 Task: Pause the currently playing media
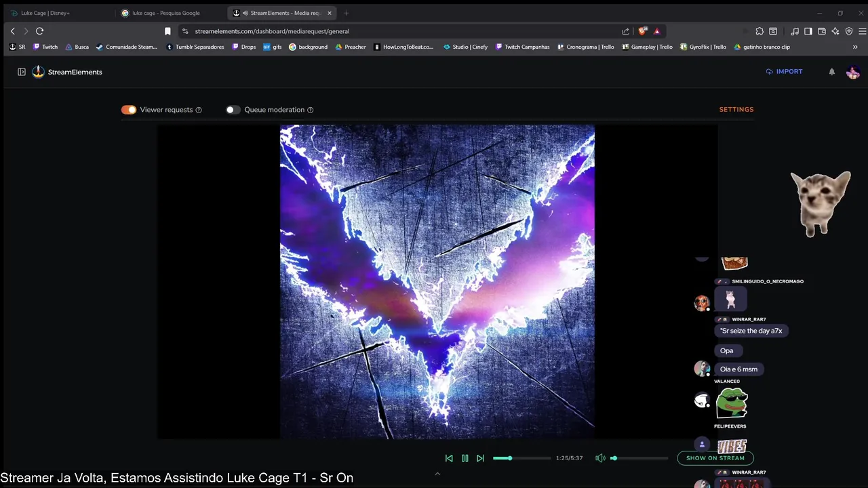coord(465,458)
